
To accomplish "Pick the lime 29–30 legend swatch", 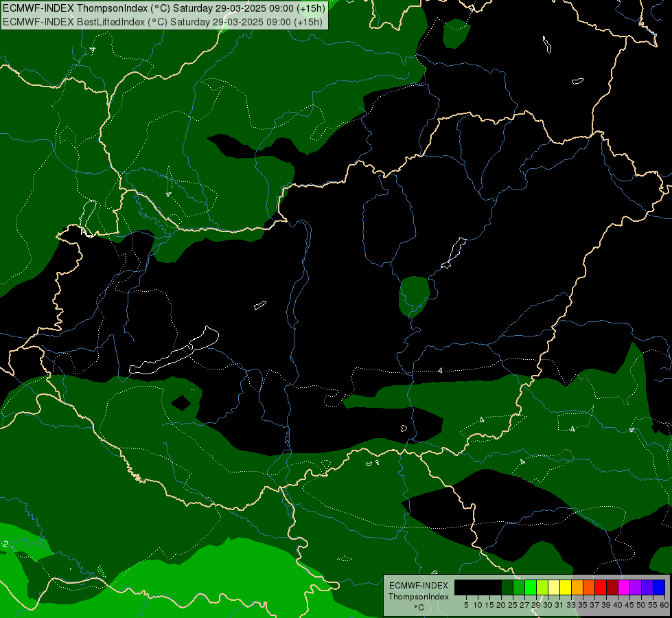I will tap(542, 587).
